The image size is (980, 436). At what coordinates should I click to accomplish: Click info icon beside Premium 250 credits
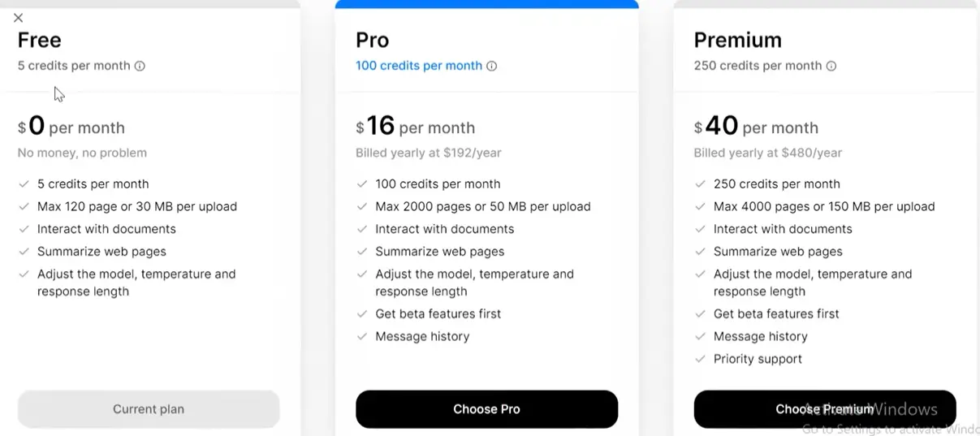(831, 66)
